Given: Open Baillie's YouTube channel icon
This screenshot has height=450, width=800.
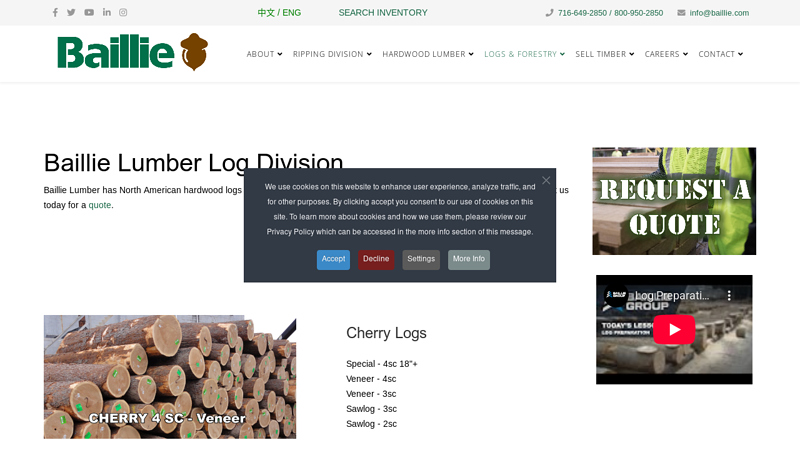Looking at the screenshot, I should coord(89,12).
